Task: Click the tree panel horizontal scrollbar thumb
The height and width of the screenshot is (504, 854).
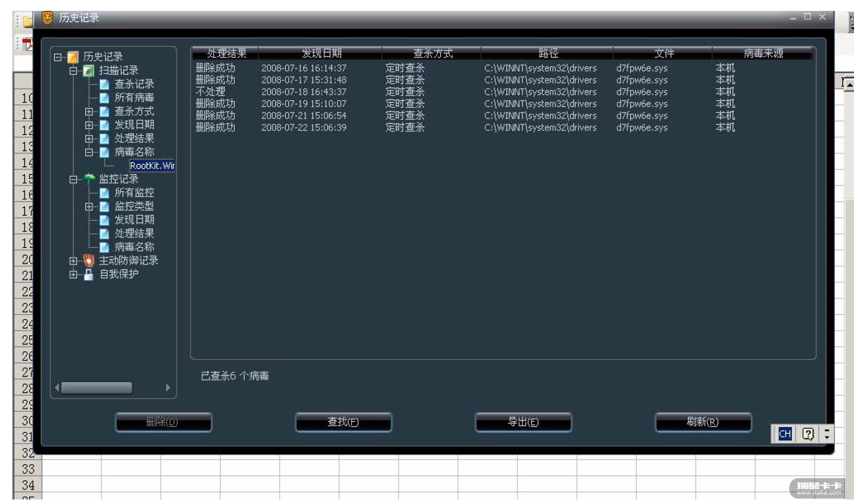Action: click(97, 388)
